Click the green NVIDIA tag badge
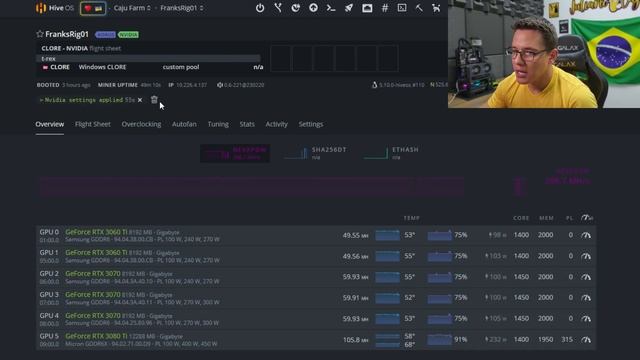 coord(128,35)
